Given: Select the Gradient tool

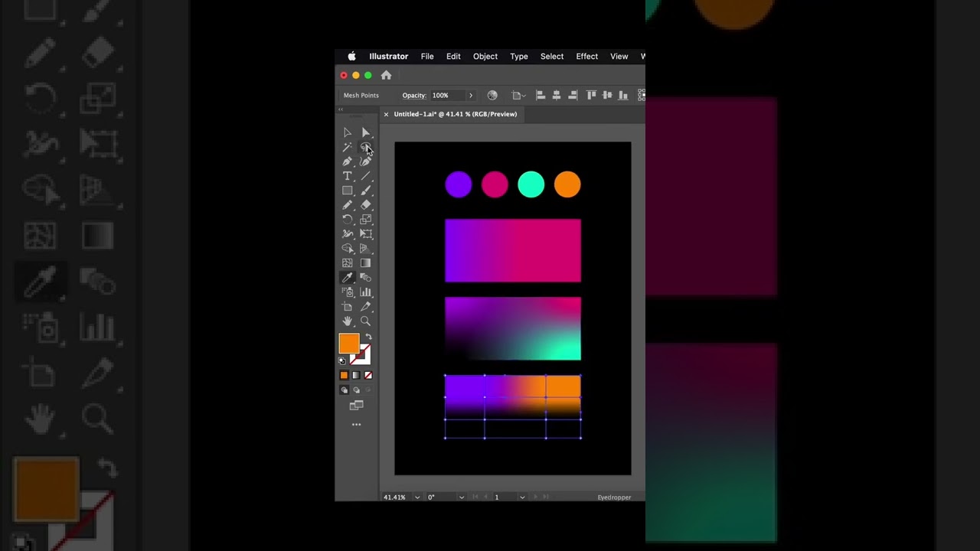Looking at the screenshot, I should 365,263.
